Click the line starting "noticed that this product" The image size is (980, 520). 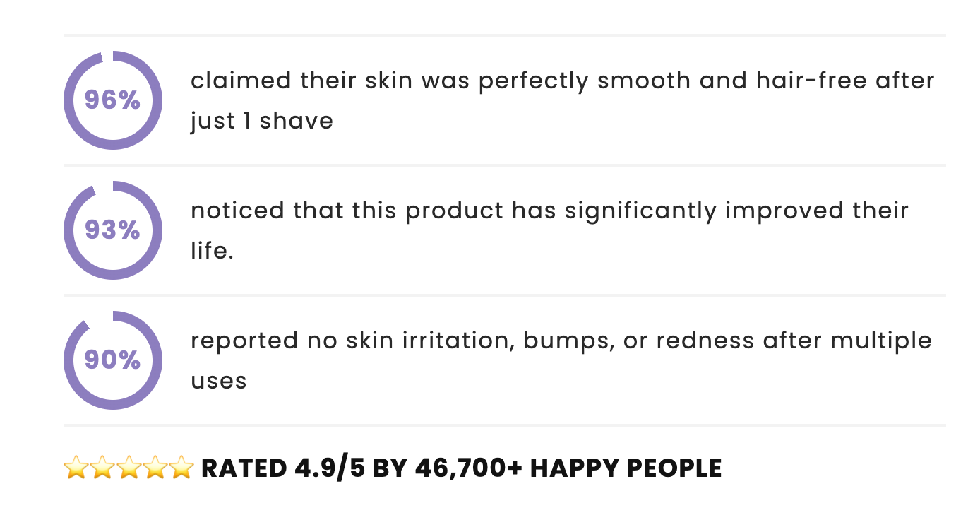[x=549, y=211]
